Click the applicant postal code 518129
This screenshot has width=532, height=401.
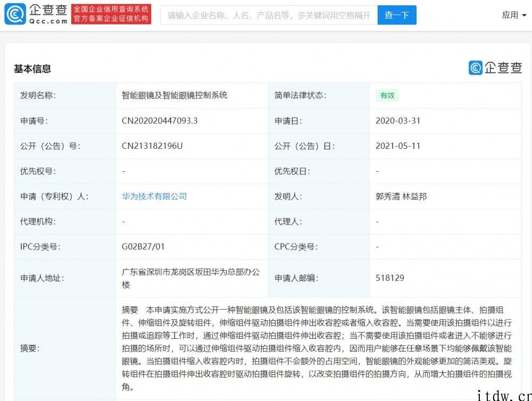pyautogui.click(x=390, y=278)
